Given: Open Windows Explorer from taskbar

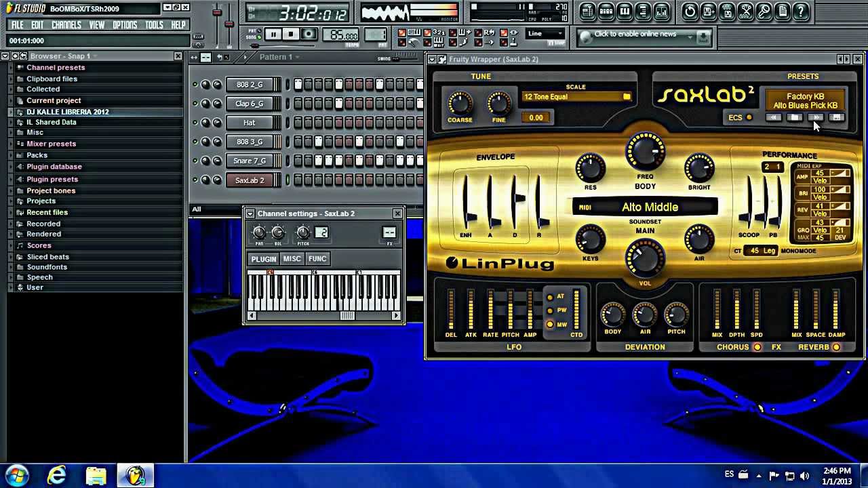Looking at the screenshot, I should tap(96, 475).
